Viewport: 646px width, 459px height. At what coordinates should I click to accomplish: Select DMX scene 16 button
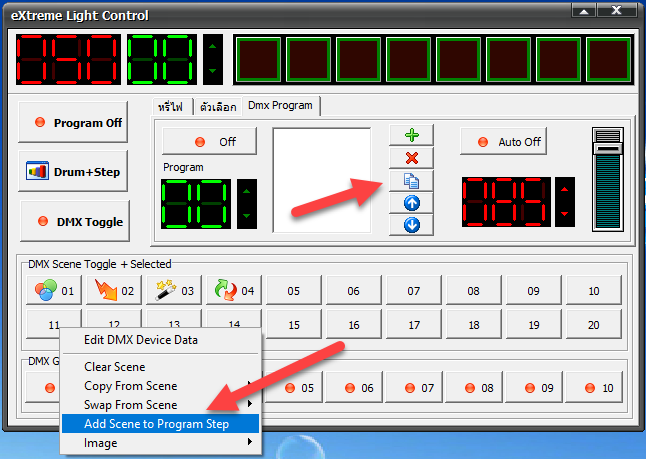tap(354, 325)
